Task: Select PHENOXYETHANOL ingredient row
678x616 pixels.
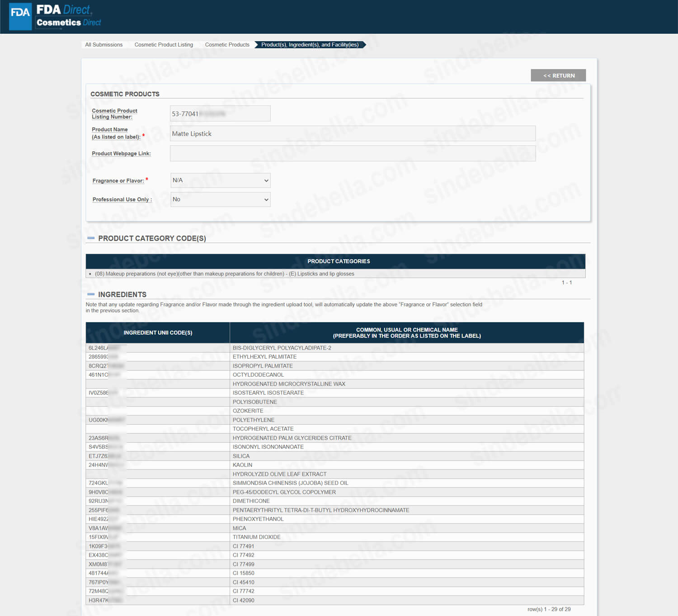Action: click(335, 519)
